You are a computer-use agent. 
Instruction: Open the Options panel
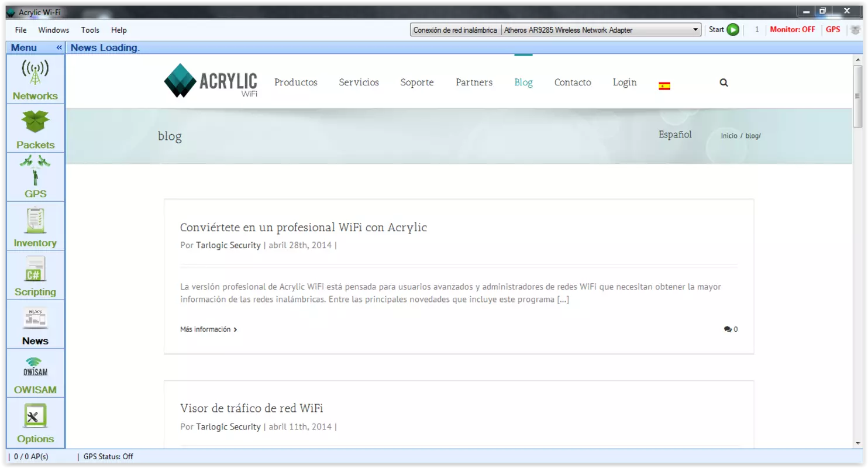[35, 422]
